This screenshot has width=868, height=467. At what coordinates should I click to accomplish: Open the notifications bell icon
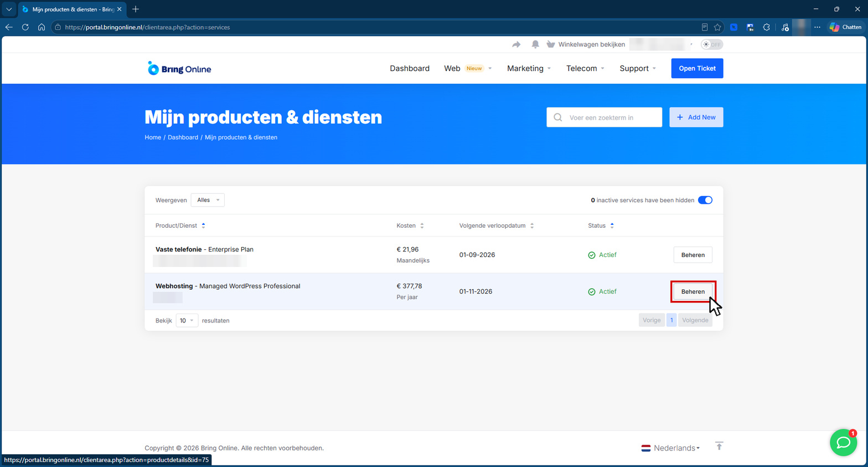click(x=535, y=44)
